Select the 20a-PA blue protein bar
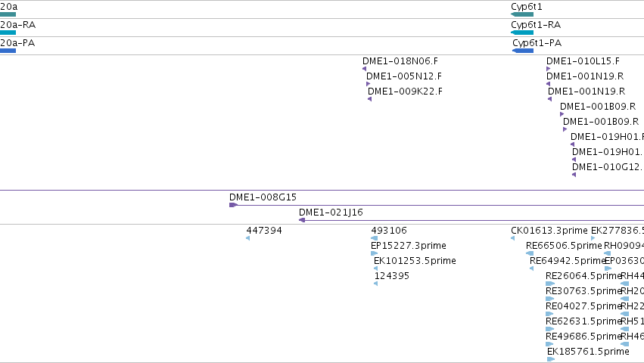This screenshot has height=363, width=644. coord(8,51)
